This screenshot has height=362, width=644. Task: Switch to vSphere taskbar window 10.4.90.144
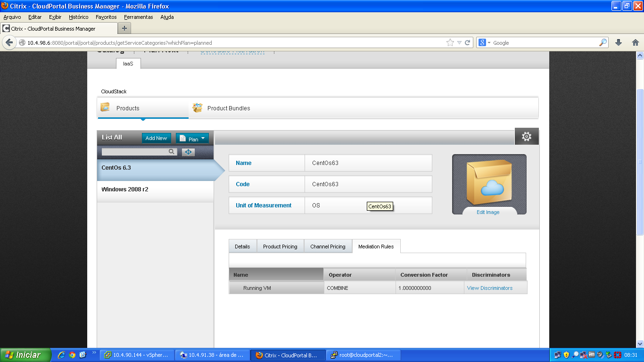[137, 355]
